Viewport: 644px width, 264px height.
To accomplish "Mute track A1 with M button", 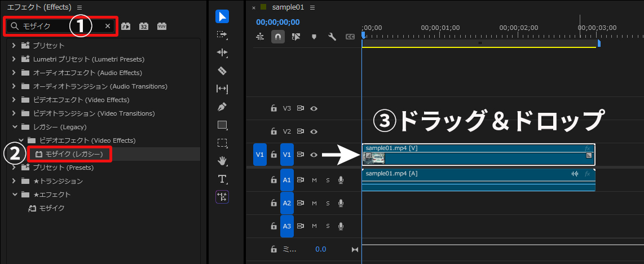I will (x=314, y=180).
